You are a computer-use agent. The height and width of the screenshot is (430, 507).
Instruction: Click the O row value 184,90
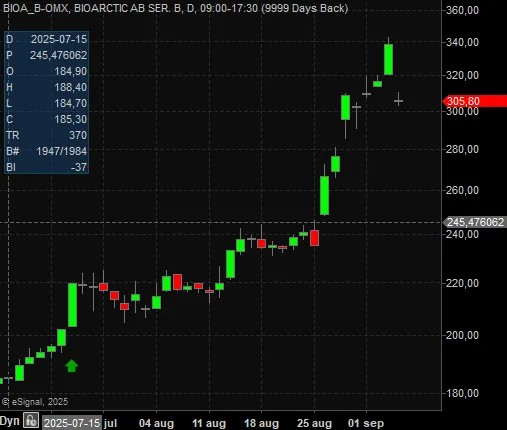click(71, 71)
